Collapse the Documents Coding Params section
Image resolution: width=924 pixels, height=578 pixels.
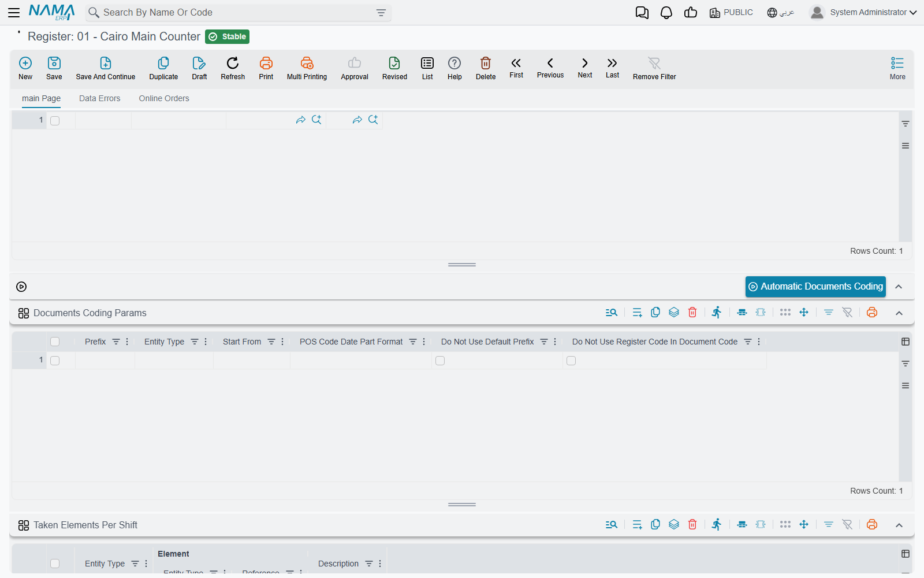pos(899,313)
